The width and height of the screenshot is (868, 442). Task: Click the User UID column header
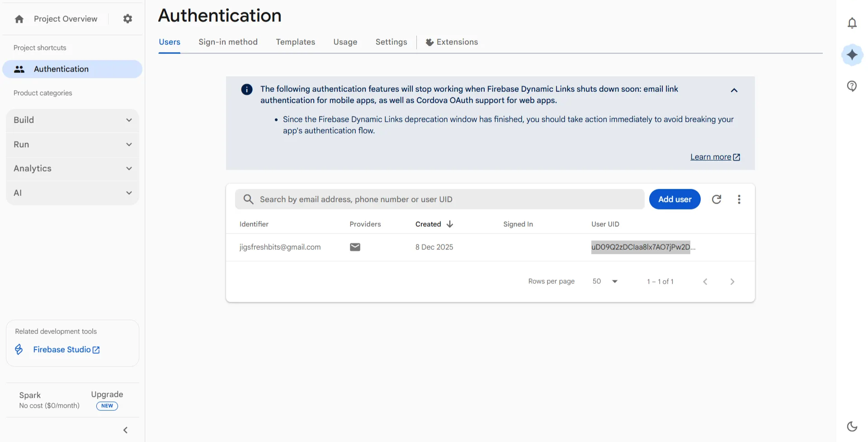tap(605, 224)
